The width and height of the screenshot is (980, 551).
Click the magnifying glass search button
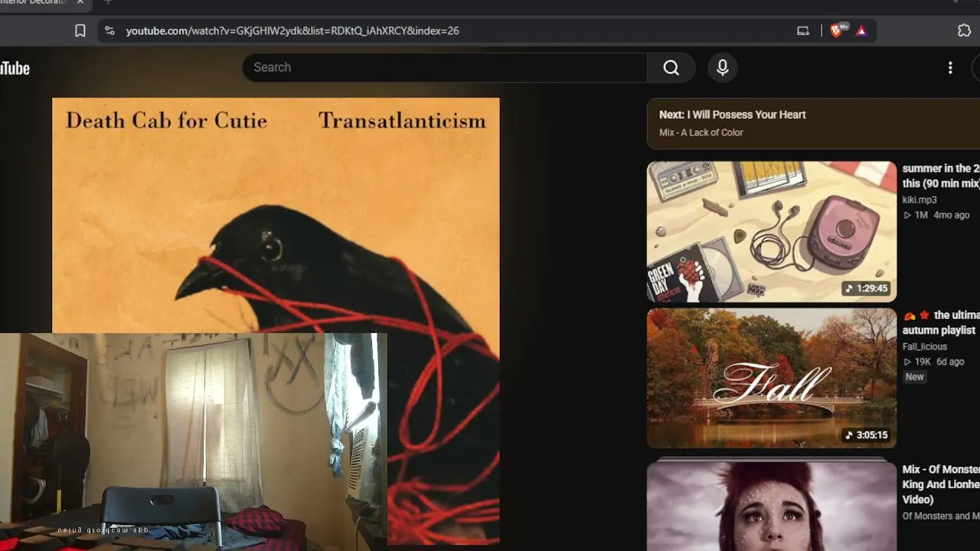(671, 67)
